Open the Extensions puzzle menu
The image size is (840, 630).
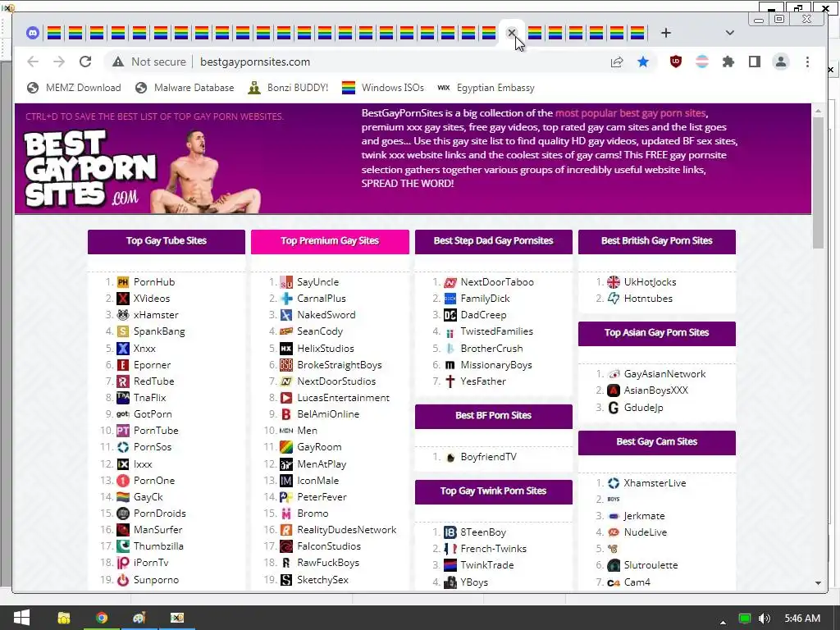click(728, 62)
